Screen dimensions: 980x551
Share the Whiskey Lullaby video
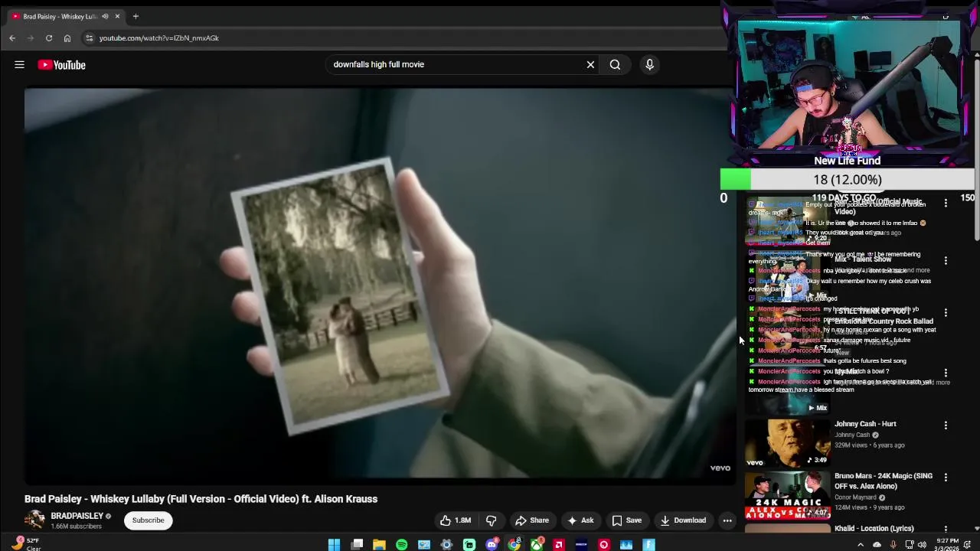click(532, 520)
